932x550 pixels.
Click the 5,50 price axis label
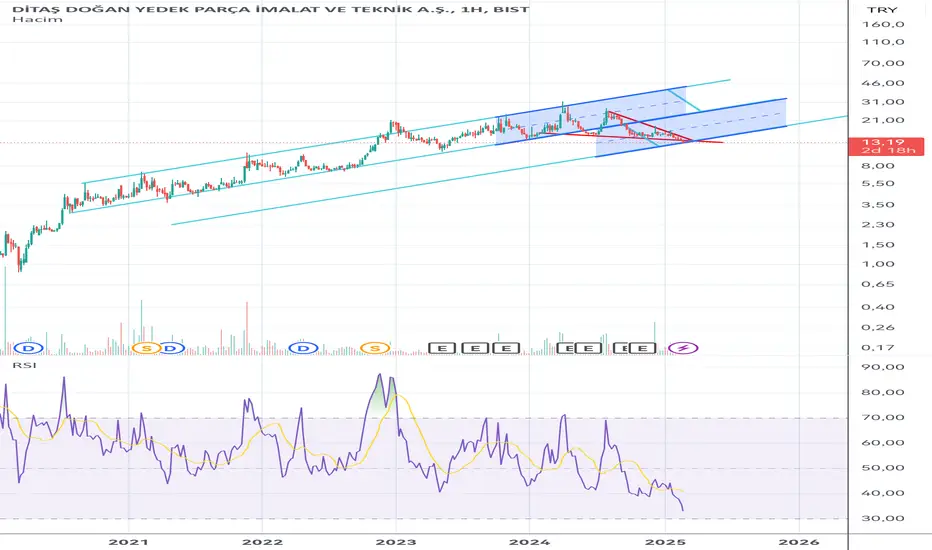click(x=878, y=183)
